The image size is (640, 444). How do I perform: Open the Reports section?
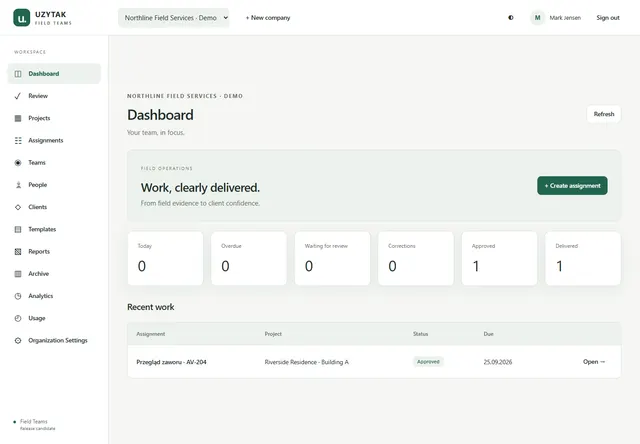pyautogui.click(x=54, y=251)
